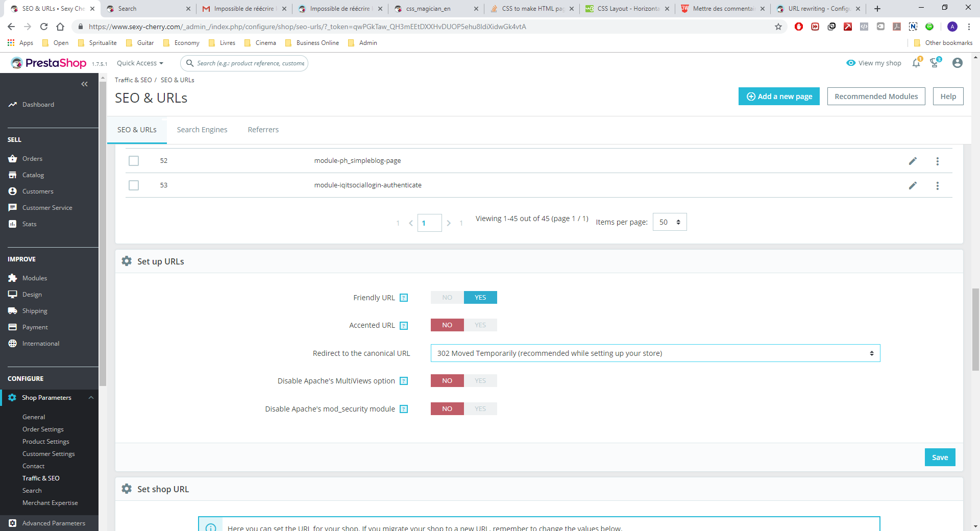This screenshot has height=531, width=980.
Task: Collapse the Shop Parameters menu
Action: [x=91, y=398]
